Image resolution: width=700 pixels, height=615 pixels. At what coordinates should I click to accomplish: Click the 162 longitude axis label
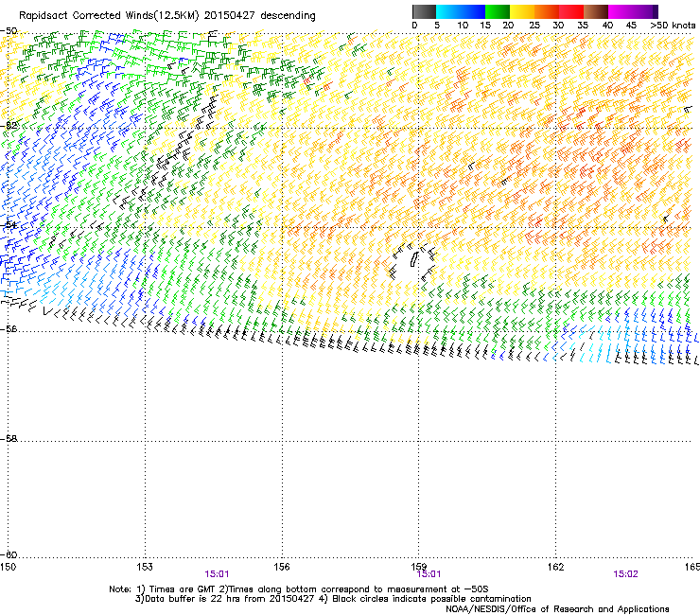[555, 567]
